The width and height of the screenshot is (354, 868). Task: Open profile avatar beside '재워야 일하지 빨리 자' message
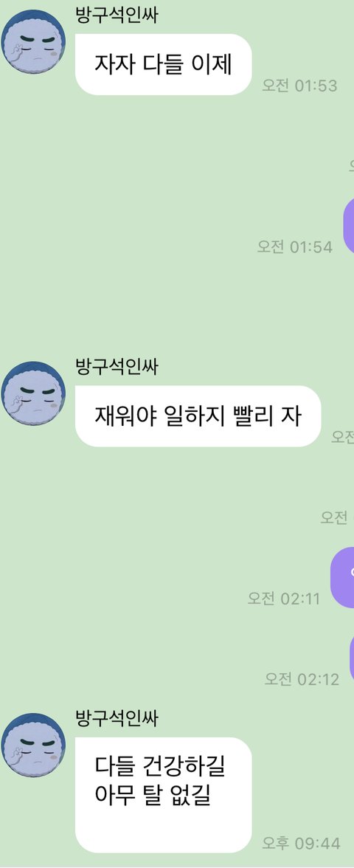coord(33,393)
